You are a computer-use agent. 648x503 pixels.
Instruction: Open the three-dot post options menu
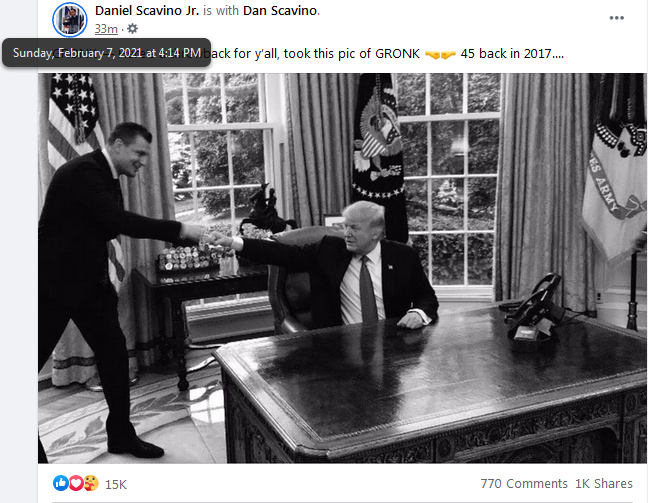pos(616,18)
